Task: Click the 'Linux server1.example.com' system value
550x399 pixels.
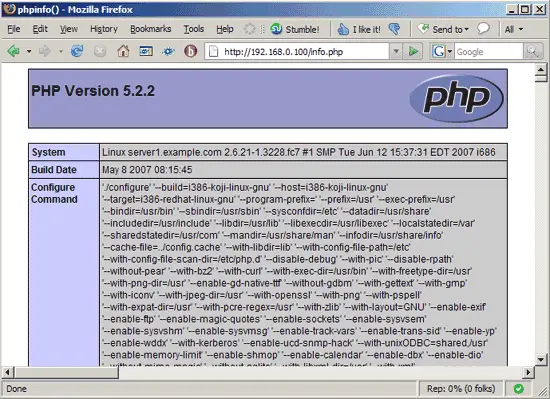Action: (x=299, y=152)
